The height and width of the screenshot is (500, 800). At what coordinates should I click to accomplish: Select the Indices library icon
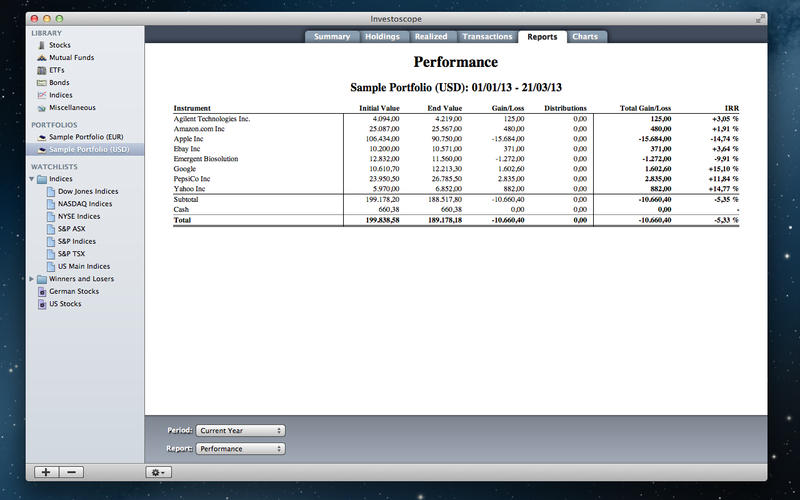[40, 95]
